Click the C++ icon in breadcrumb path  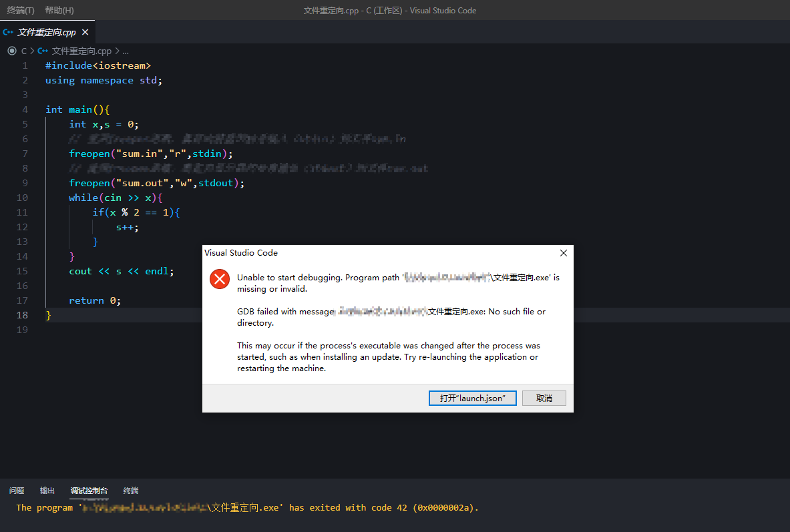(43, 51)
